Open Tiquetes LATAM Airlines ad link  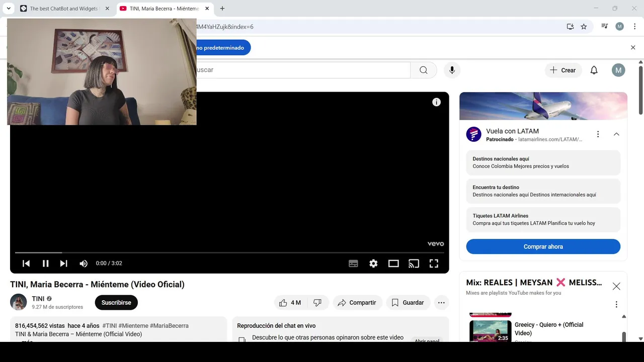click(x=543, y=219)
